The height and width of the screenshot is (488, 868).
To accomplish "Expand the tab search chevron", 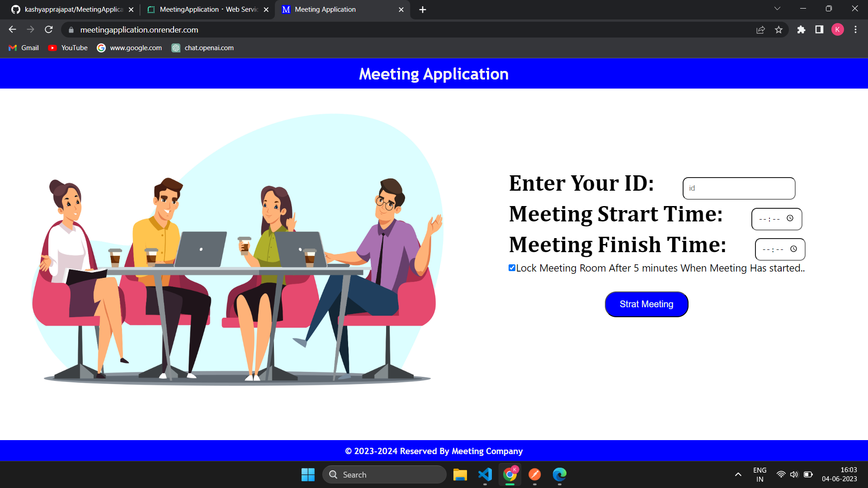I will coord(777,9).
